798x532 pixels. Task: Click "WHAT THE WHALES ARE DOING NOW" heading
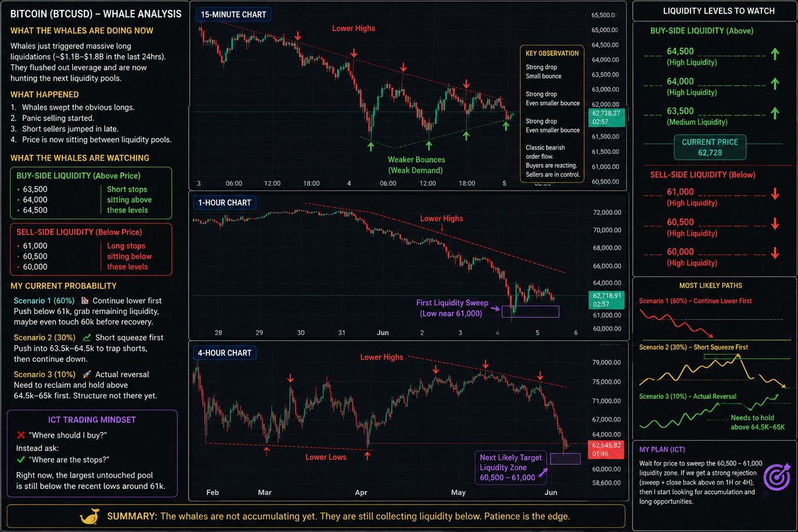point(82,31)
